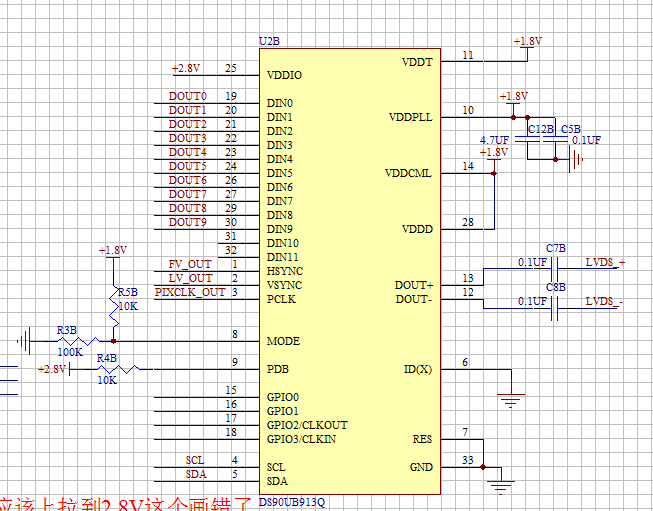Click the ground symbol on GND pin 33
The image size is (653, 511).
[x=501, y=488]
